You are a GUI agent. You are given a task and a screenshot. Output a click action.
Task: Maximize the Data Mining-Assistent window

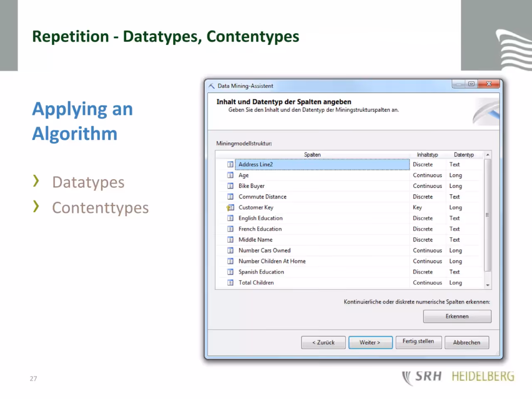point(471,84)
